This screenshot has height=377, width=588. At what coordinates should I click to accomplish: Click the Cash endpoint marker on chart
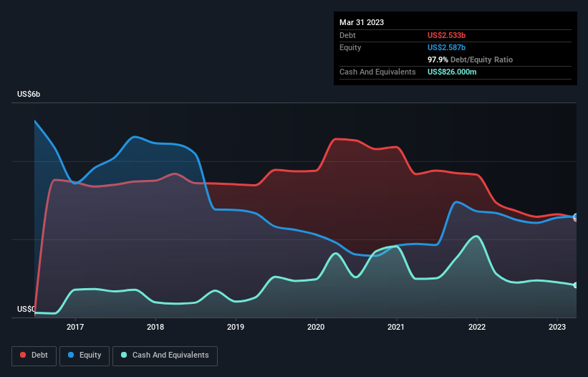pos(576,285)
